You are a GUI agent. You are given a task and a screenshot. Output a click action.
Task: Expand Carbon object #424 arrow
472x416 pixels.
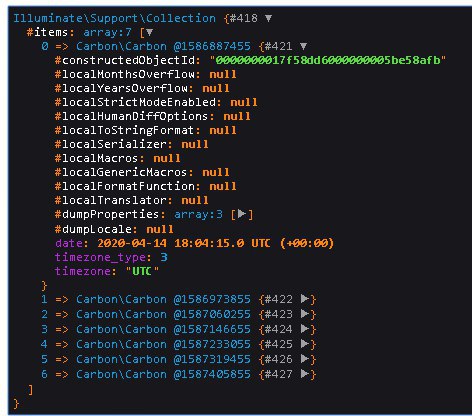tap(305, 329)
